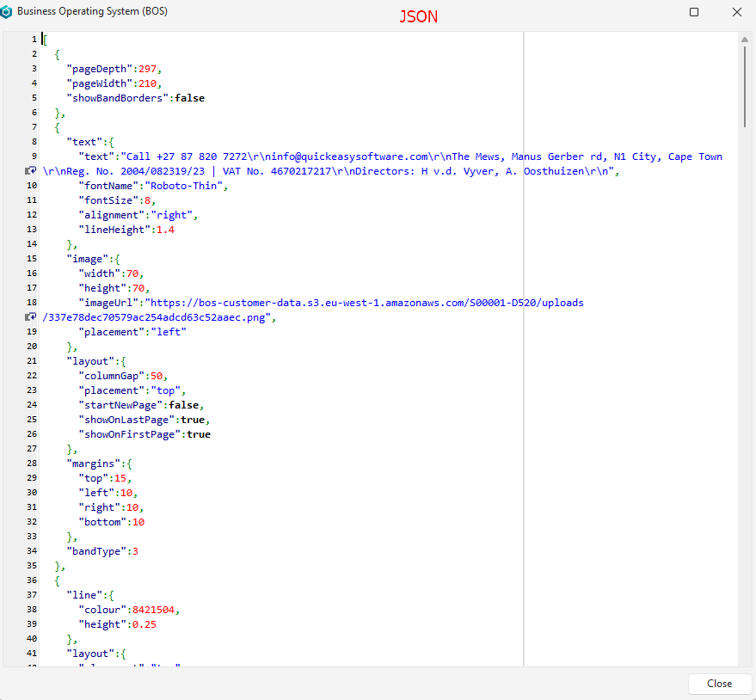
Task: Click the scrollbar up arrow
Action: click(x=745, y=40)
